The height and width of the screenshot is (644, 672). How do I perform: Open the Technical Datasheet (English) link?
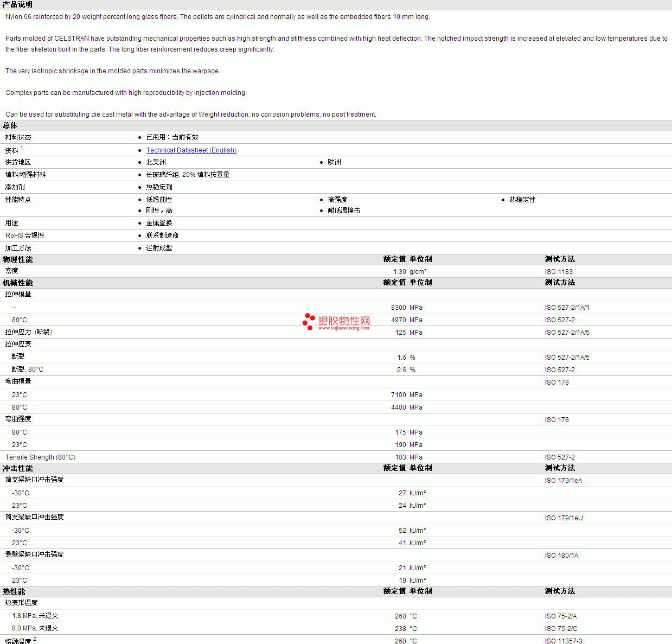pos(191,150)
